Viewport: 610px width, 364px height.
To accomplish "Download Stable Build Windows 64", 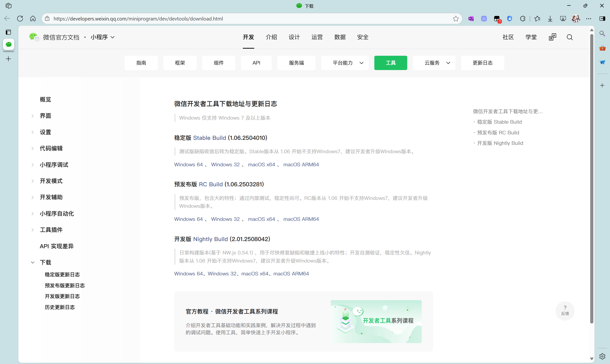I will (188, 165).
